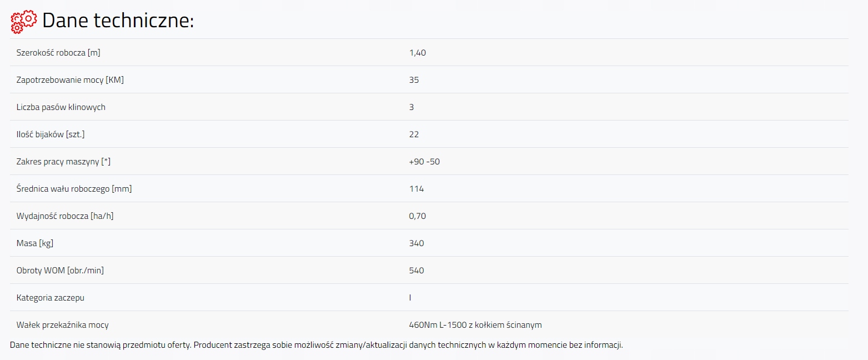Click the power requirement value 35
Image resolution: width=868 pixels, height=360 pixels.
point(414,80)
